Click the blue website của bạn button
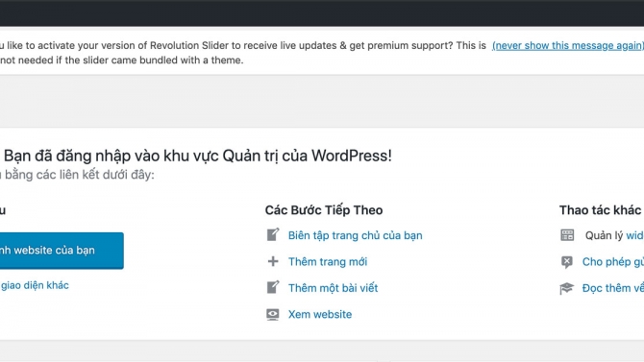 coord(62,251)
